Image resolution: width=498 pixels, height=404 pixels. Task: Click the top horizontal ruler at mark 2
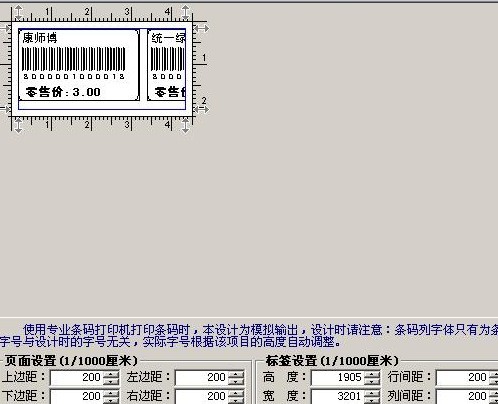87,12
